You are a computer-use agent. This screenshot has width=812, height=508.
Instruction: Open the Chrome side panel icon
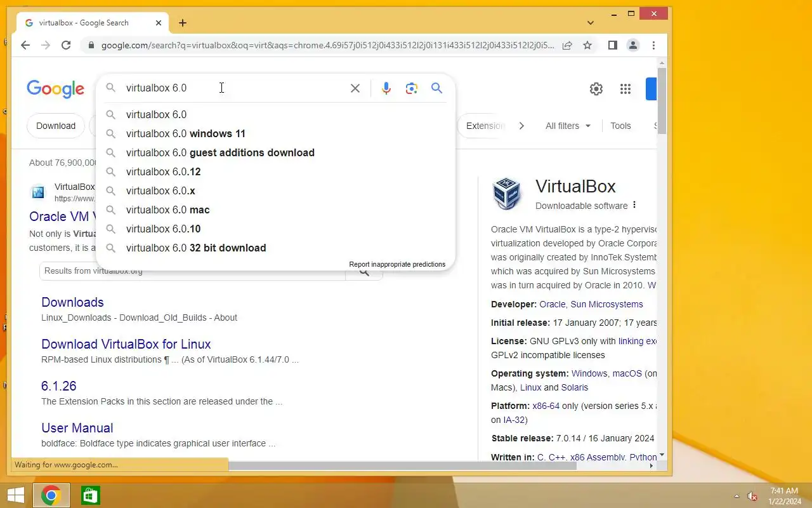click(613, 45)
